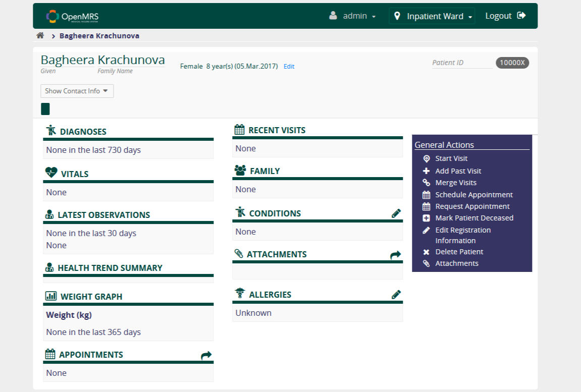Choose Schedule Appointment from General Actions

coord(473,195)
